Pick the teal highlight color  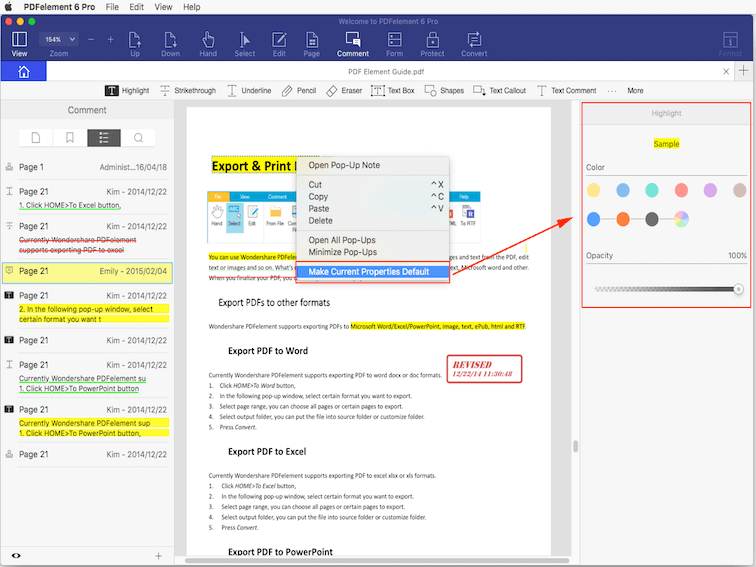[652, 190]
